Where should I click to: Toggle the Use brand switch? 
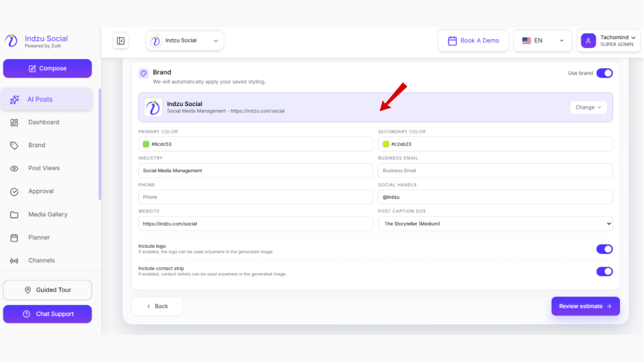point(604,73)
